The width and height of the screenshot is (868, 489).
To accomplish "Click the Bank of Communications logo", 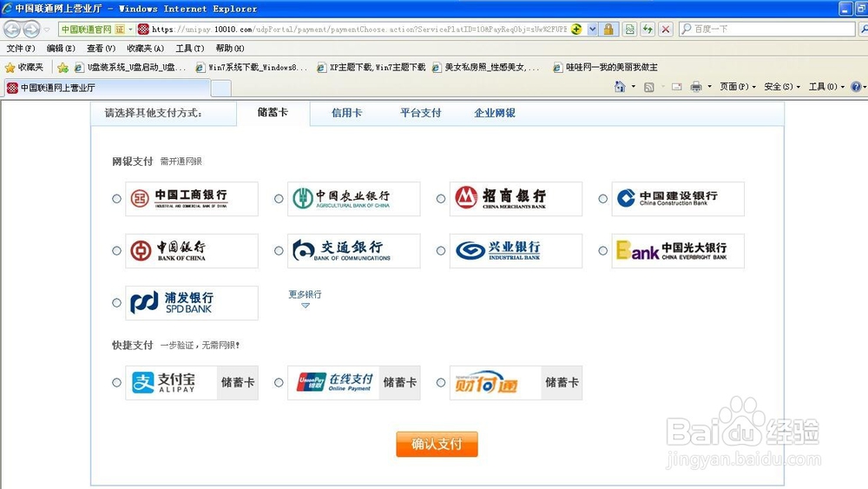I will click(x=354, y=251).
